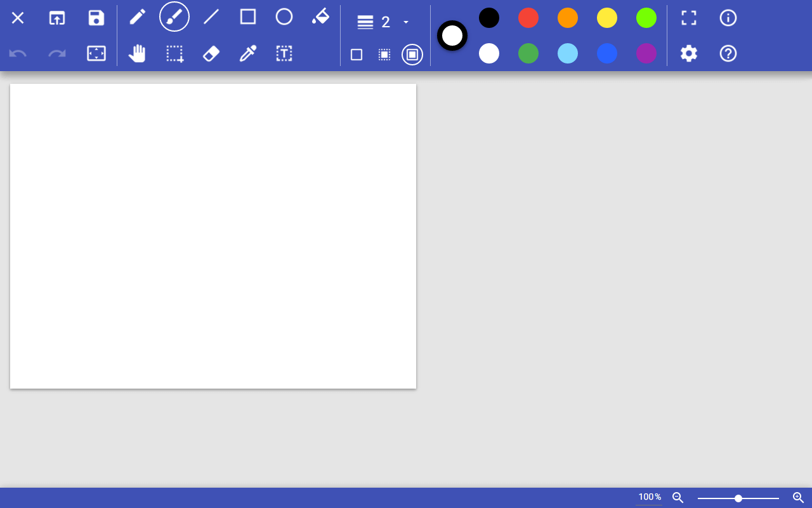Select the red color swatch
This screenshot has height=508, width=812.
(528, 18)
